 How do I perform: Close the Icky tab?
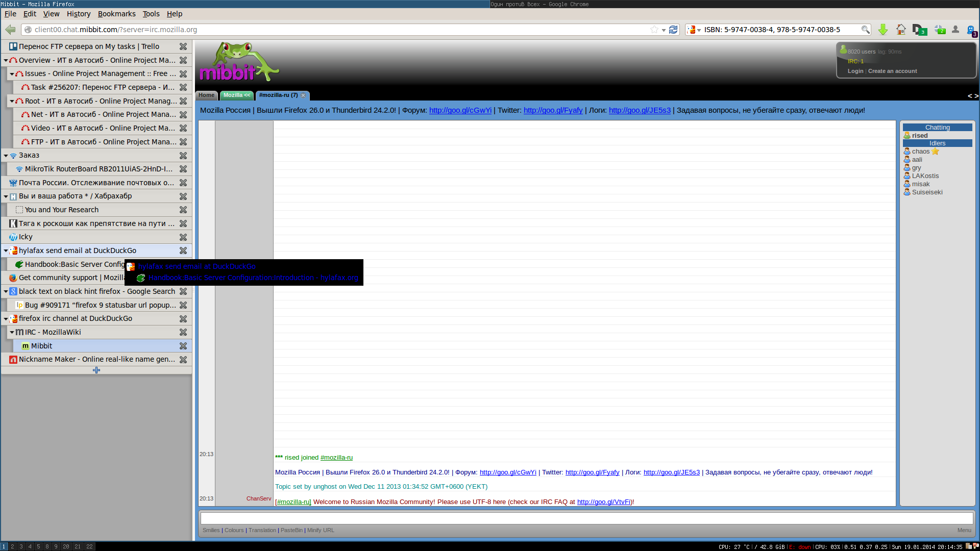click(x=183, y=237)
